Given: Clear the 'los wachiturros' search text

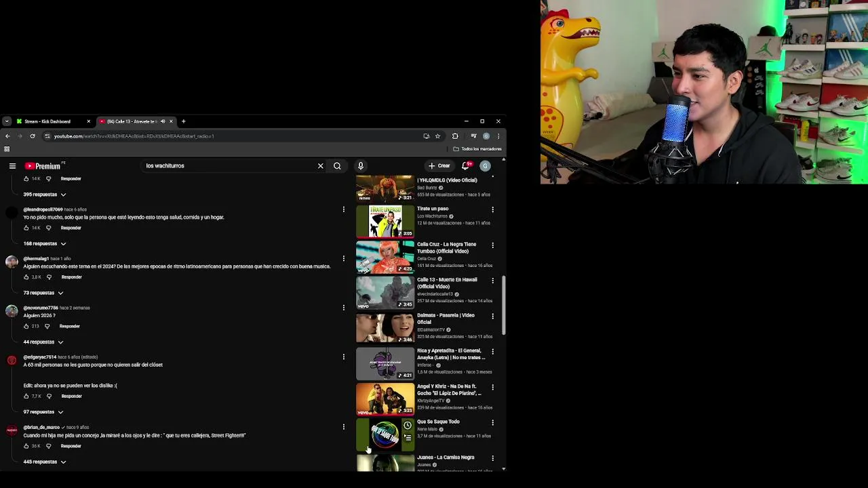Looking at the screenshot, I should 321,166.
